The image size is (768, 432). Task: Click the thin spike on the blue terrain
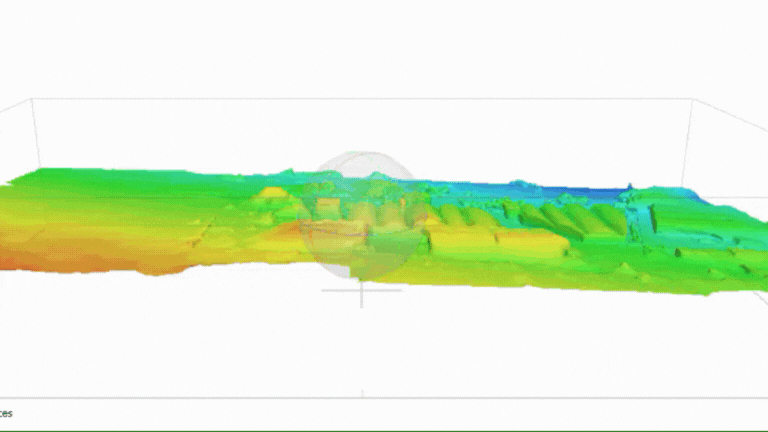630,185
